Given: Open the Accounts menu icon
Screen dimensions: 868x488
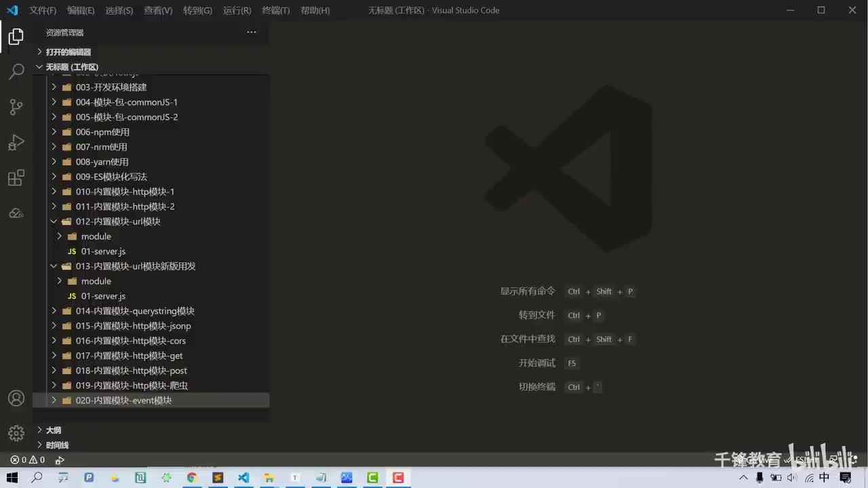Looking at the screenshot, I should pos(16,399).
